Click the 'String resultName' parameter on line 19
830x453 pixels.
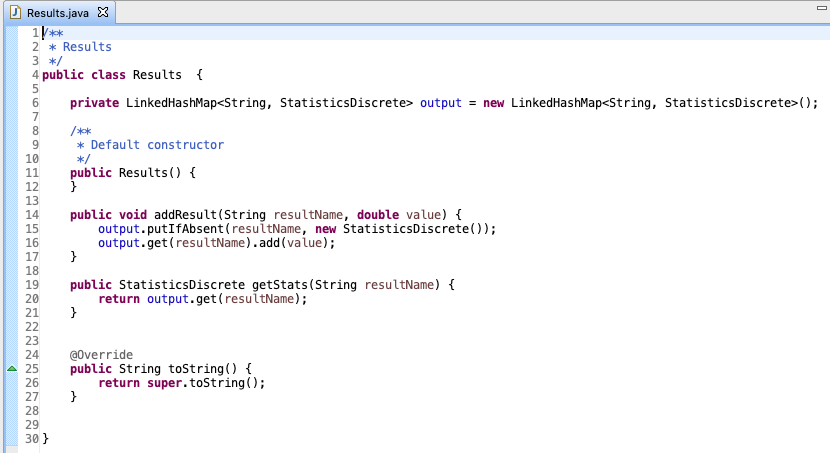(374, 285)
